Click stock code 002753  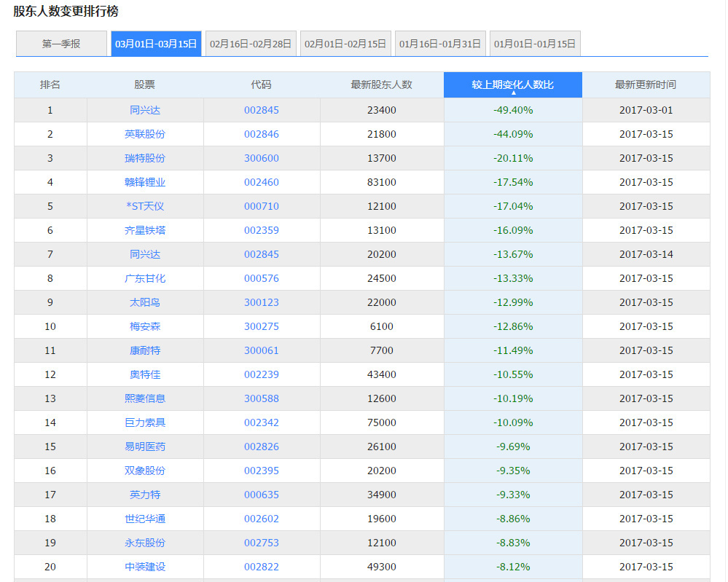tap(262, 543)
